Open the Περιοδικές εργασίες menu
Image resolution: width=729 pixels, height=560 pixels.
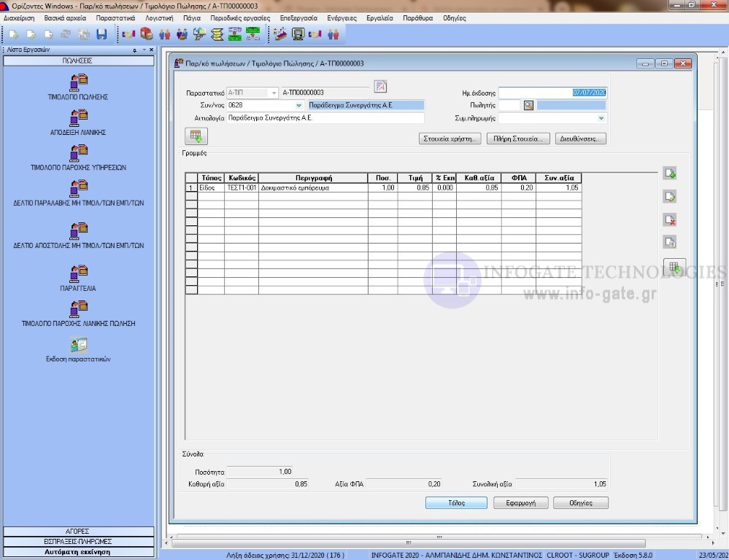click(x=241, y=18)
